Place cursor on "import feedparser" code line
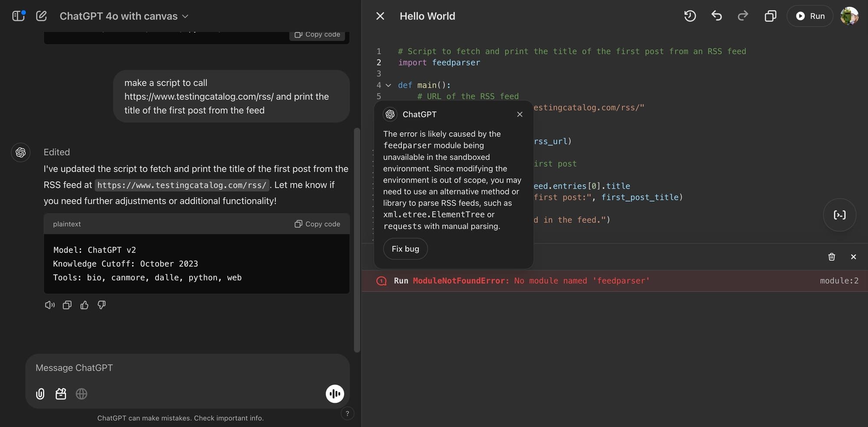868x427 pixels. (439, 62)
